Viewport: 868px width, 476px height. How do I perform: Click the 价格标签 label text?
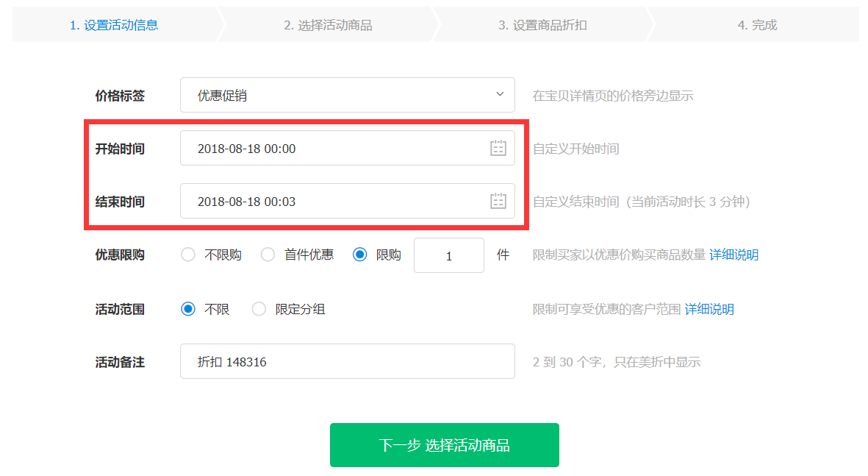(x=120, y=96)
